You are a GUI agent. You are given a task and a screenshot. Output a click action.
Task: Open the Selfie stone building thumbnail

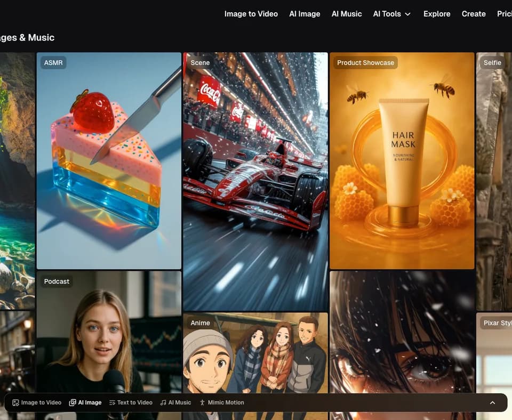coord(494,181)
